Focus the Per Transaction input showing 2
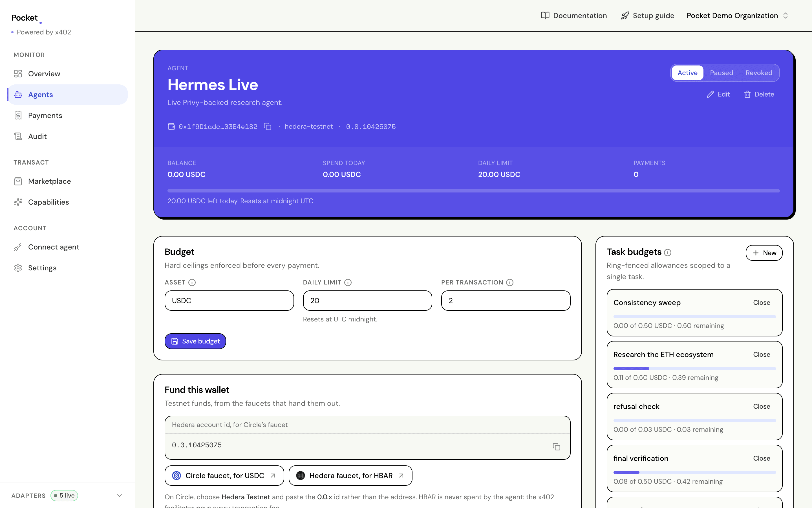Viewport: 812px width, 508px height. tap(506, 301)
